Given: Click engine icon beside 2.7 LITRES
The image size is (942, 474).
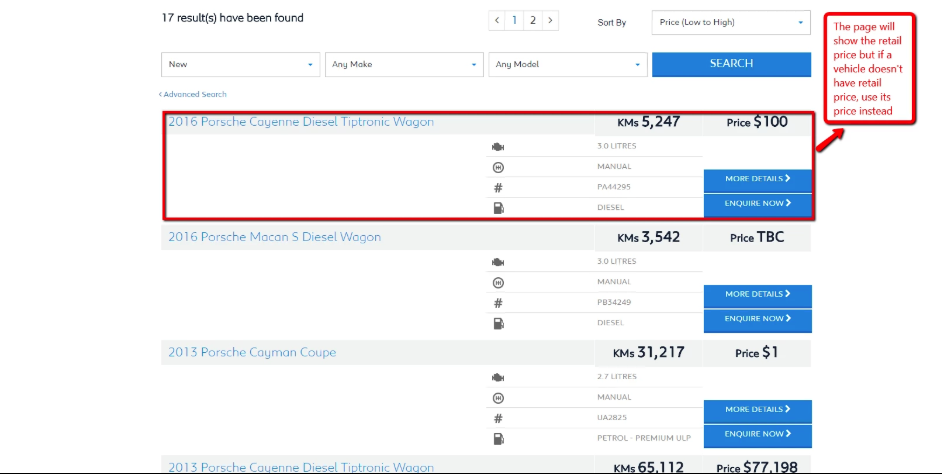Looking at the screenshot, I should [x=498, y=377].
